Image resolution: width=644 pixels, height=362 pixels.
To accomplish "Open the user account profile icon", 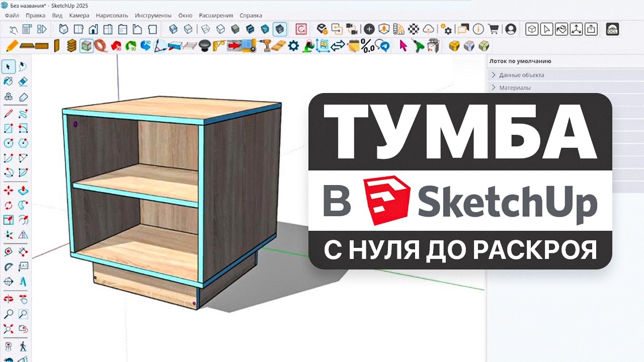I will tap(511, 29).
